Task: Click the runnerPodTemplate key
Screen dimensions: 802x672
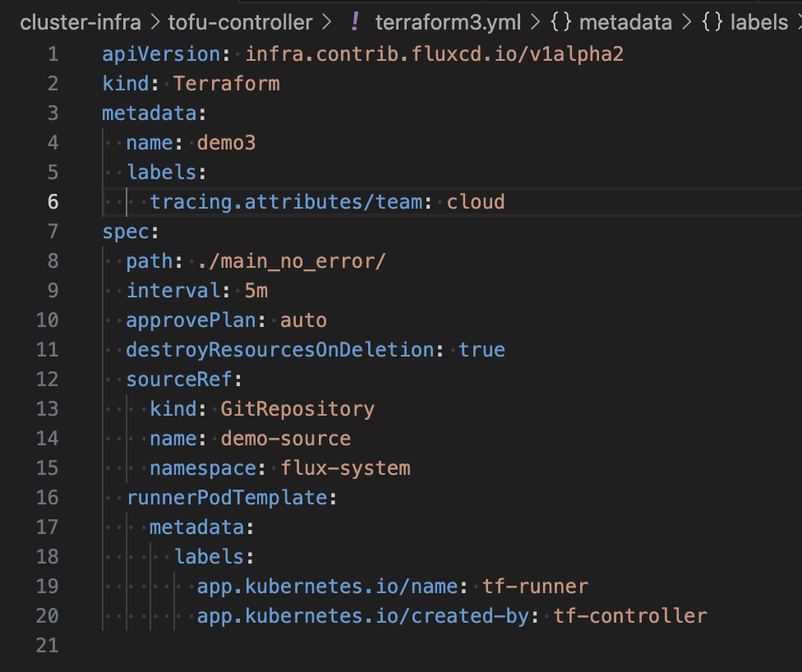Action: tap(227, 498)
